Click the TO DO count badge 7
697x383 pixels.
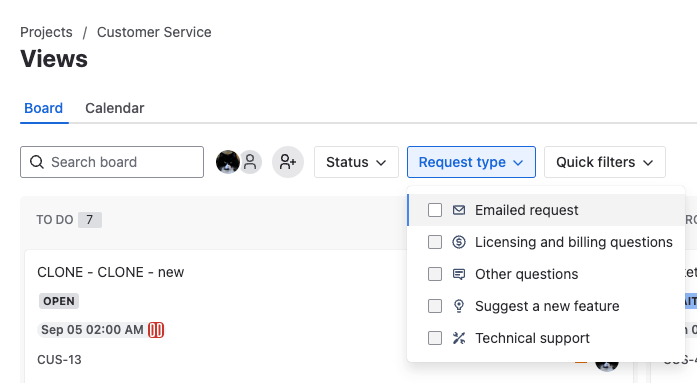[x=90, y=220]
